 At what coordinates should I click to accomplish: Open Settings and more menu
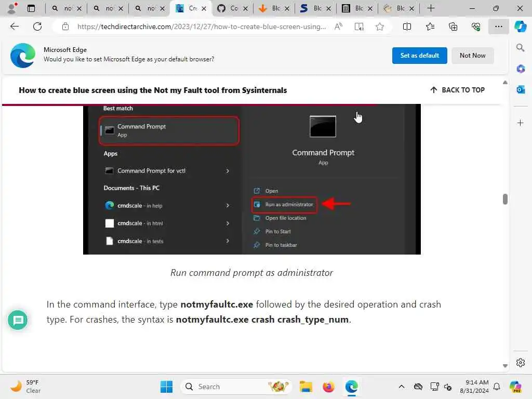(498, 26)
